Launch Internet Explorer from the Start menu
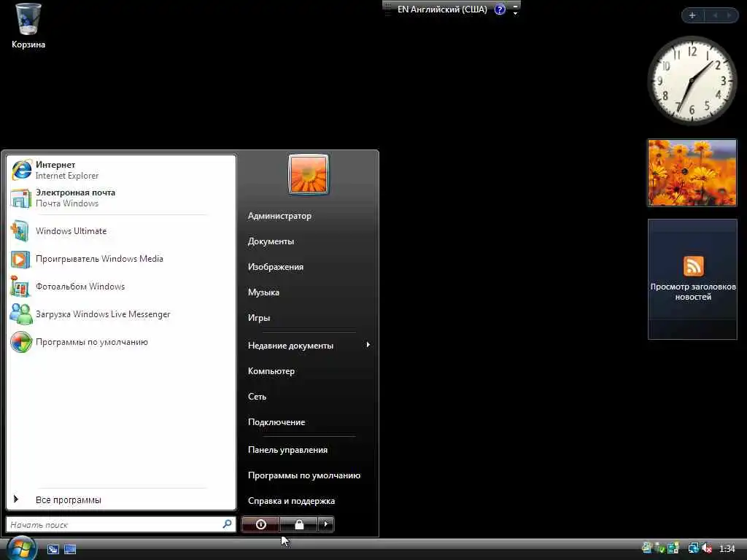The image size is (747, 560). 122,170
